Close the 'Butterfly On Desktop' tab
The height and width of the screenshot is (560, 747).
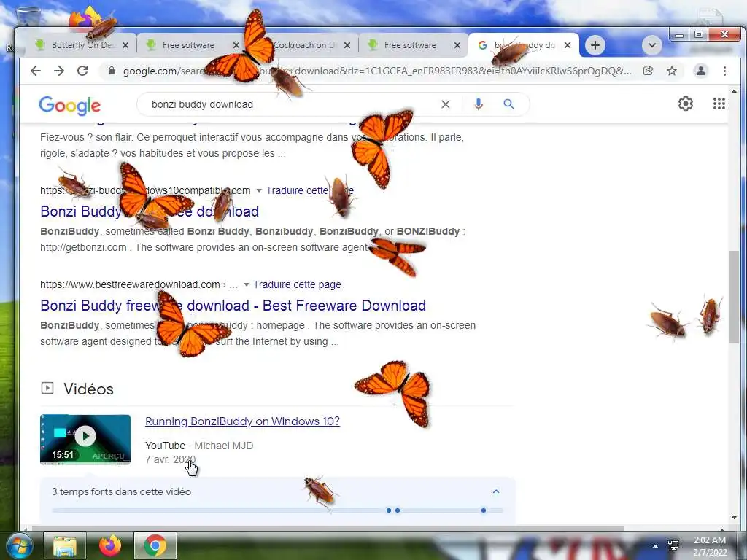click(x=125, y=45)
